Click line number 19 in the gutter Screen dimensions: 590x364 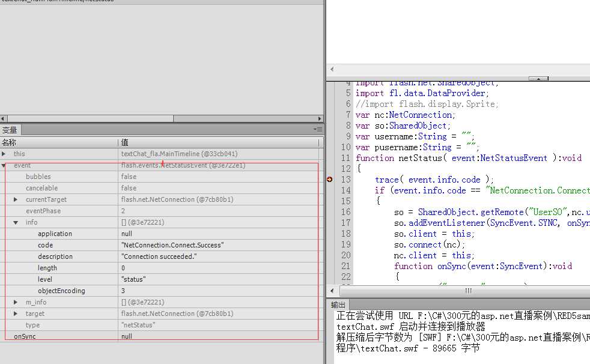coord(346,244)
